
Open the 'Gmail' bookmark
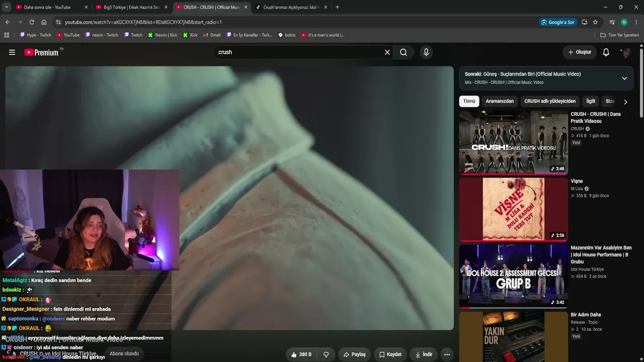coord(211,35)
